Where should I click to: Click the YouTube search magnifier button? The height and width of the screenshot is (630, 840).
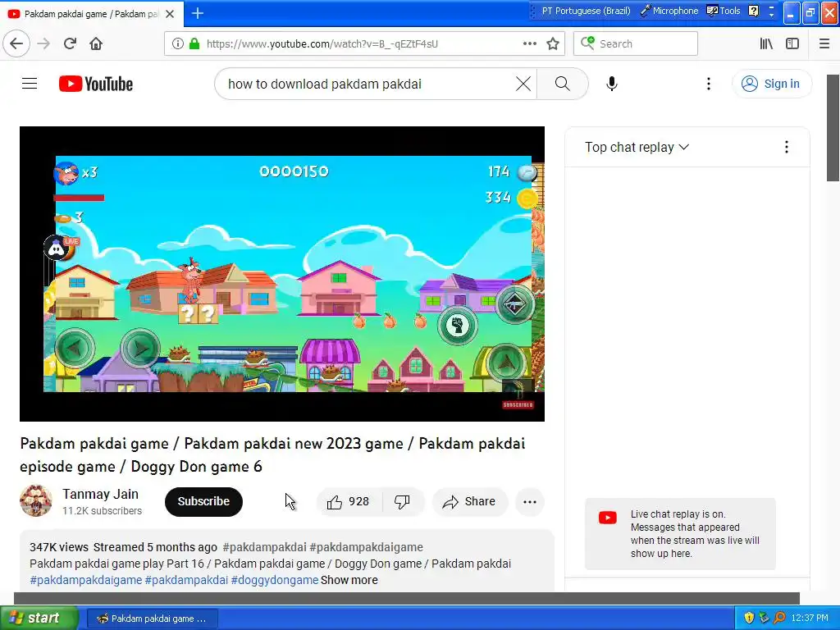563,84
